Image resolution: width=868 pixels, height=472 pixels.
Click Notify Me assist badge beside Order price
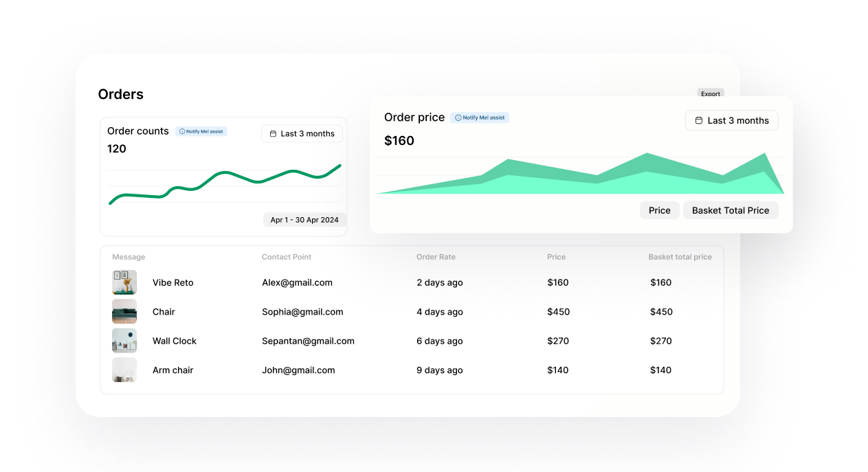click(x=480, y=117)
